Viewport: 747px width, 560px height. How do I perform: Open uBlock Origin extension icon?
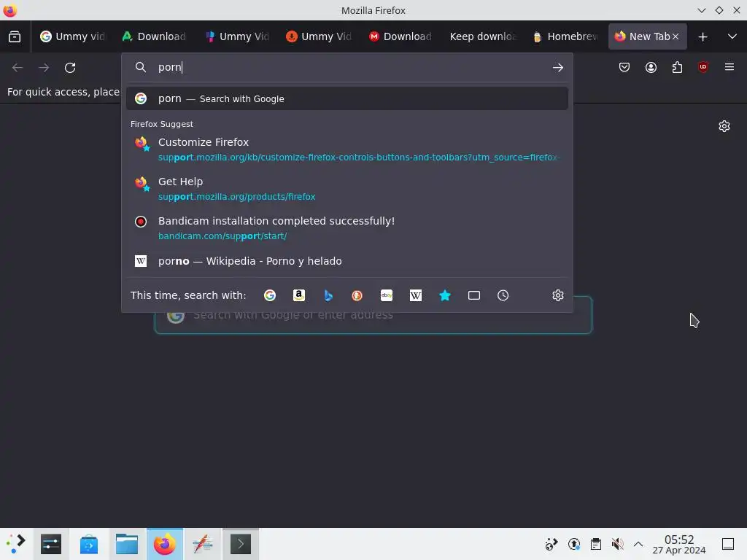click(703, 67)
